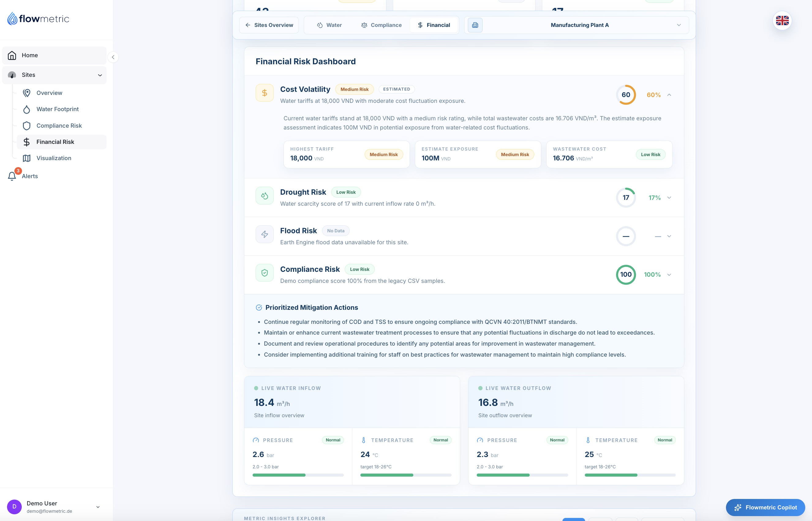
Task: Click the inflow temperature 24°C progress bar
Action: (406, 475)
